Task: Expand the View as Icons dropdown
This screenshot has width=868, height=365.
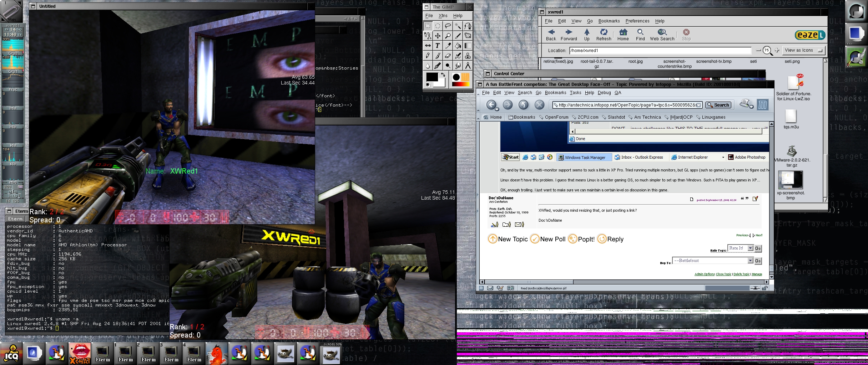Action: [804, 50]
